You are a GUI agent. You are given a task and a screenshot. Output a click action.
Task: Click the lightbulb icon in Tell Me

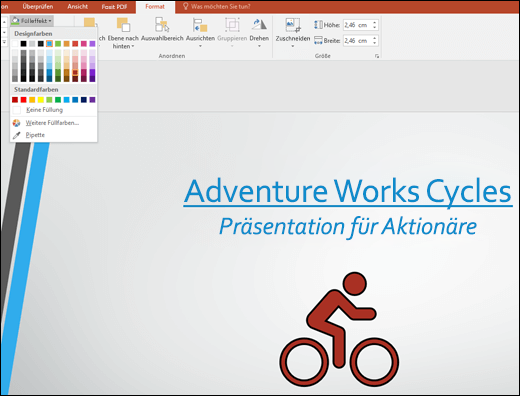coord(186,6)
